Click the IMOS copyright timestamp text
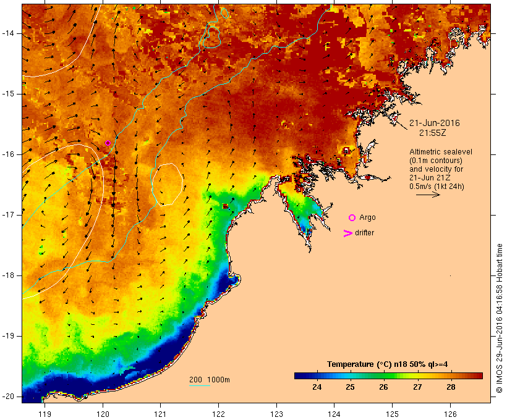This screenshot has width=507, height=420. (499, 319)
